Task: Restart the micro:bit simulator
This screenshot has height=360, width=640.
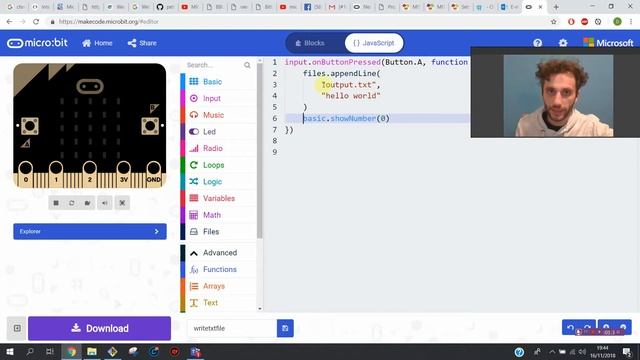Action: tap(71, 203)
